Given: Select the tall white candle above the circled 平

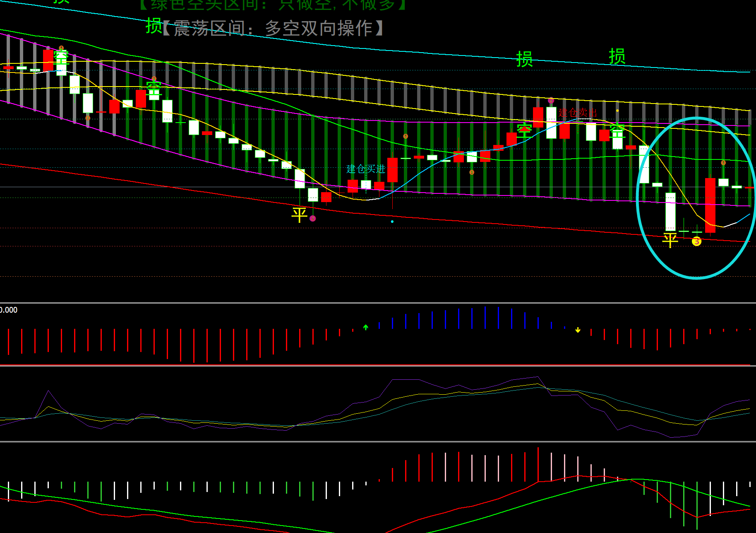Looking at the screenshot, I should (x=670, y=211).
